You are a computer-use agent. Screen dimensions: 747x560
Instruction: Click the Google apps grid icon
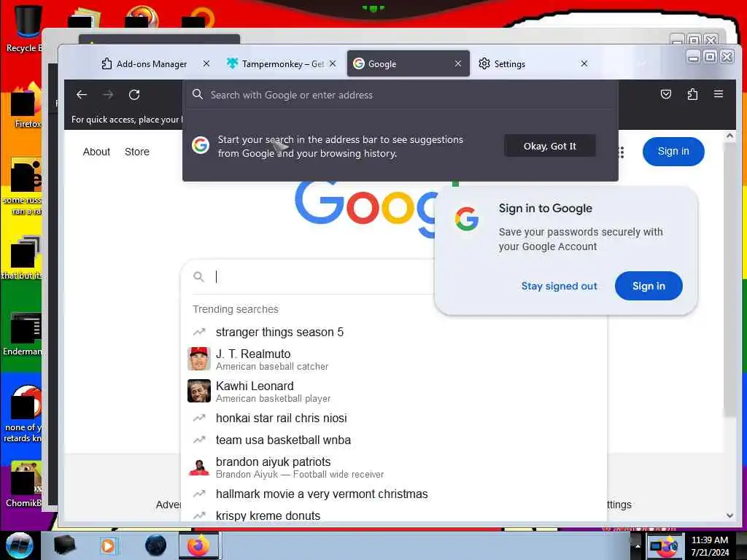coord(622,152)
